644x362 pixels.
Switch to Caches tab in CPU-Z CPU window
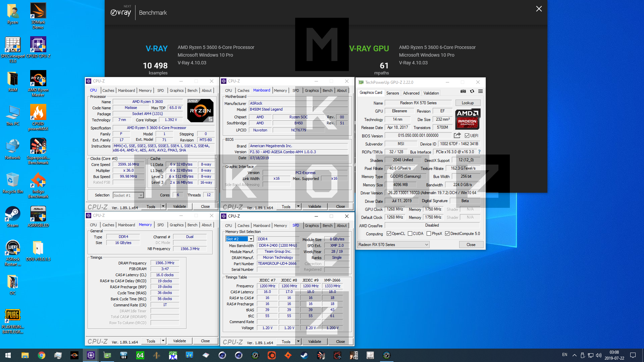(108, 90)
